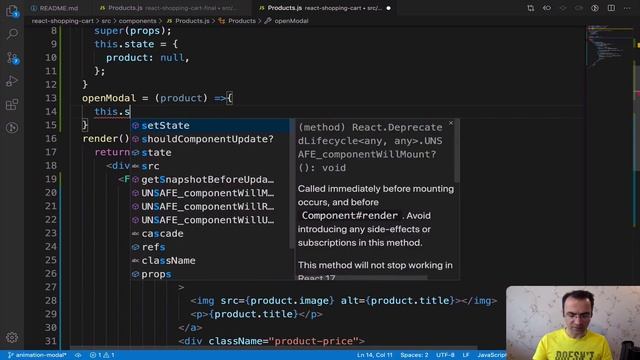
Task: Click components folder in the breadcrumb
Action: click(x=138, y=21)
